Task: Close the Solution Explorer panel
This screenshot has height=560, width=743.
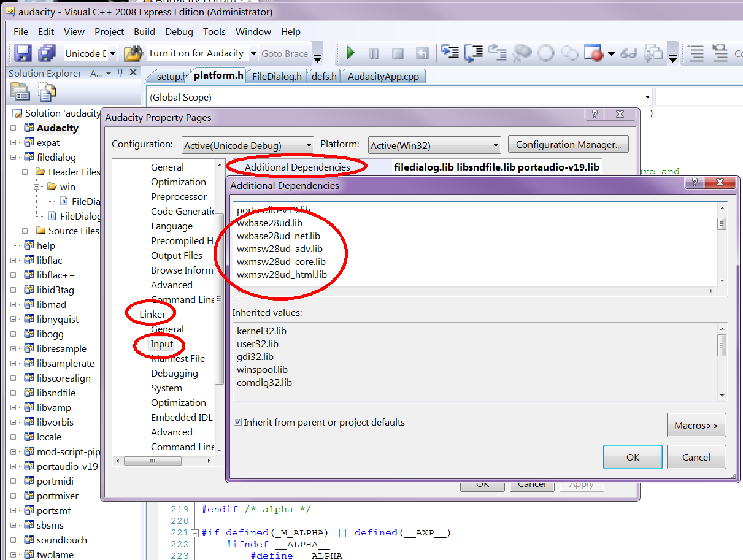Action: click(x=133, y=73)
